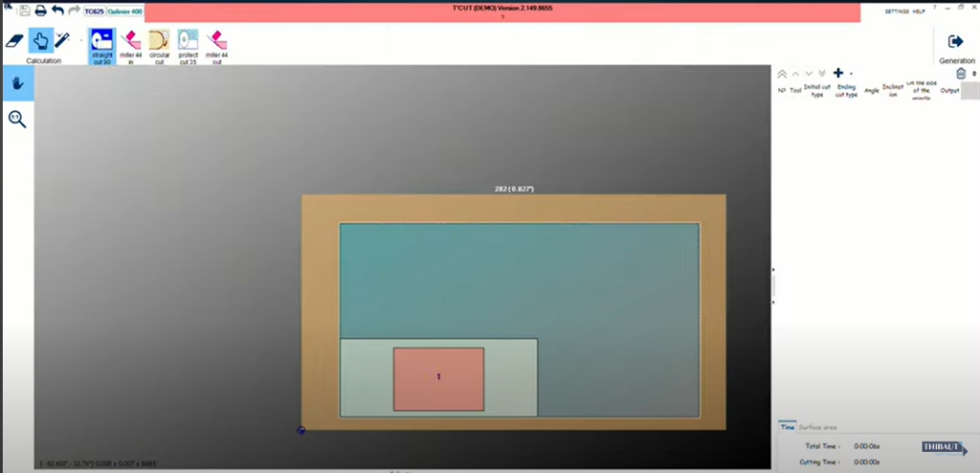This screenshot has width=980, height=473.
Task: Choose the miter 44 out tool
Action: tap(215, 44)
